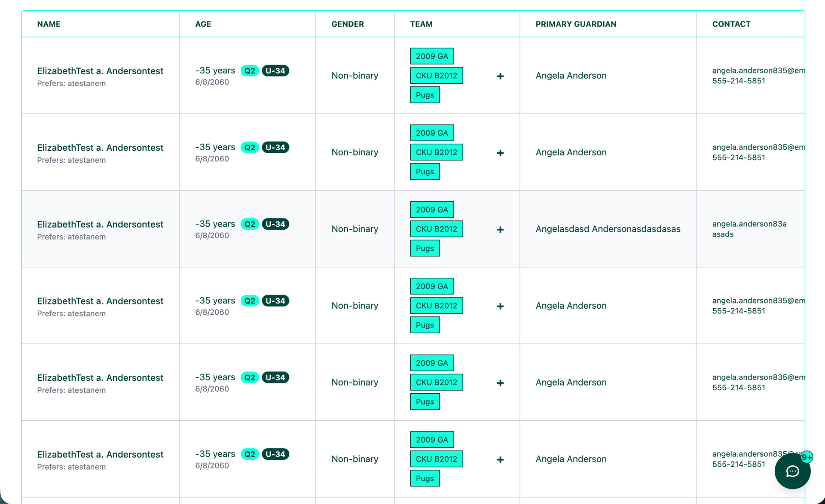The height and width of the screenshot is (504, 825).
Task: Click Prefers: atestanem in fourth row
Action: click(x=71, y=313)
